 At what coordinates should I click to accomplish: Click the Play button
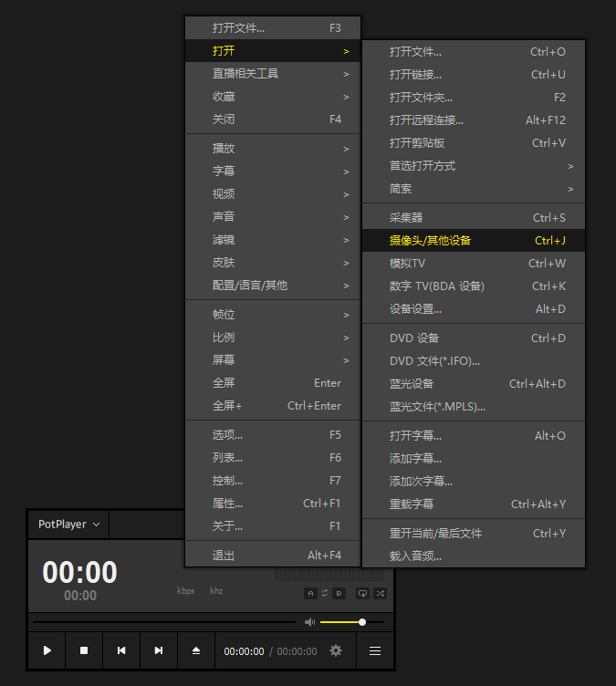47,650
